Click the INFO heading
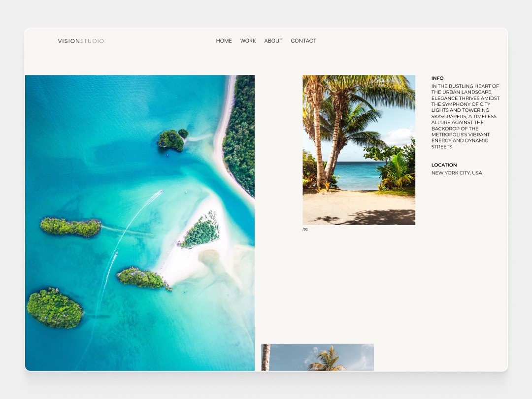This screenshot has width=532, height=399. (437, 78)
